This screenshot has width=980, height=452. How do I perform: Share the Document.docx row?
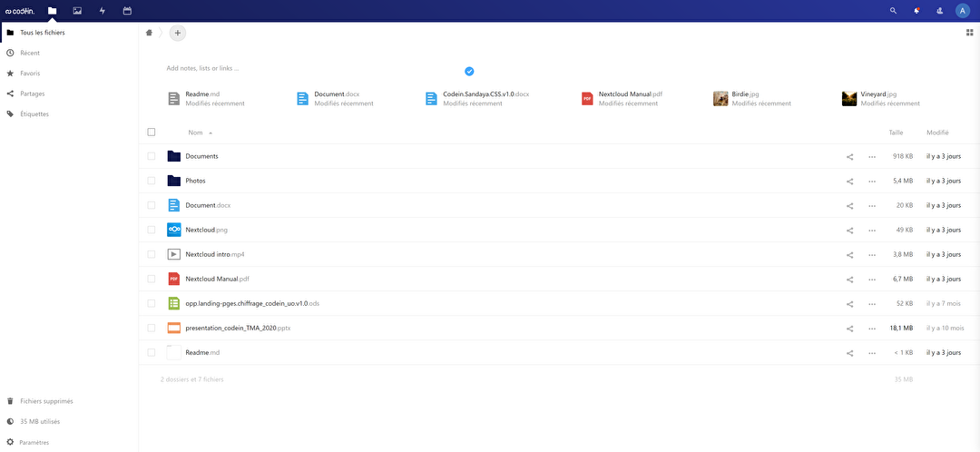point(850,205)
